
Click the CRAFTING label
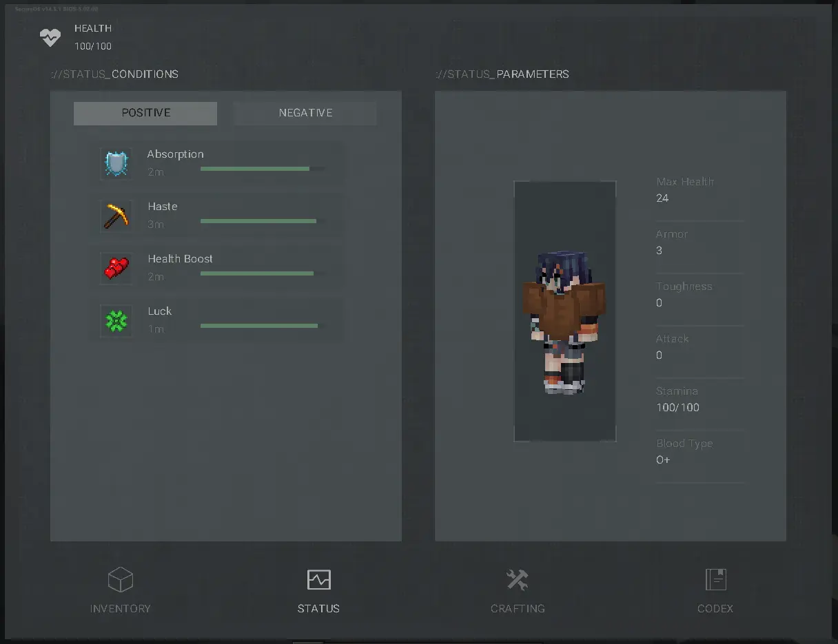tap(518, 609)
